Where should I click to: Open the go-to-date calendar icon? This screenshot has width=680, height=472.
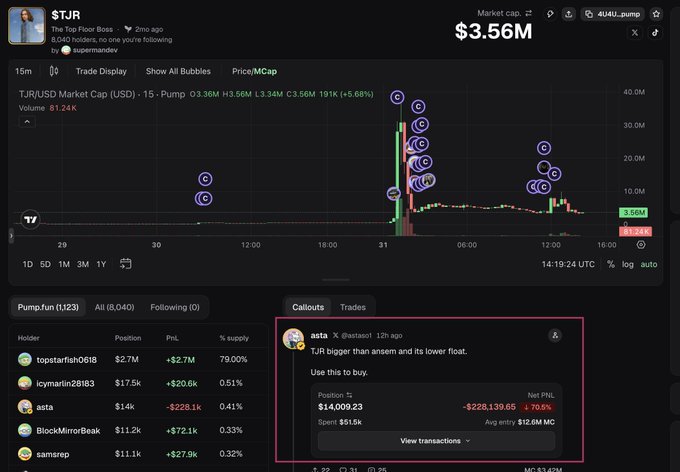click(126, 264)
